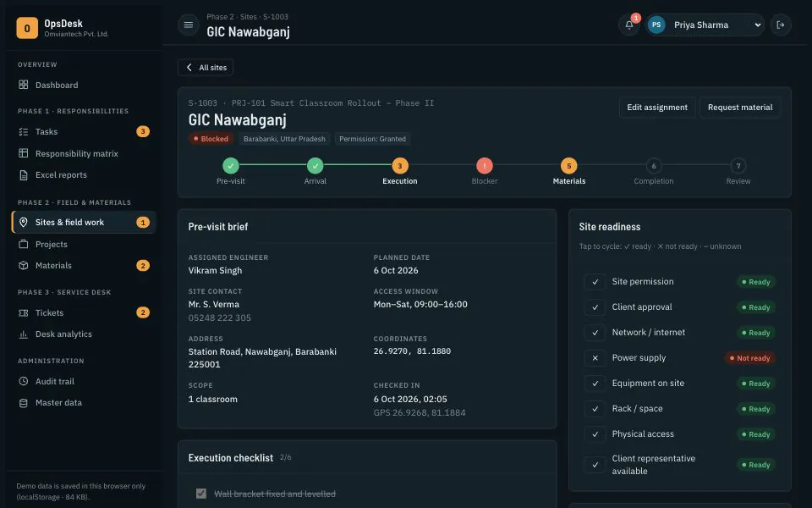
Task: Click the Vikram Singh engineer name
Action: [215, 271]
